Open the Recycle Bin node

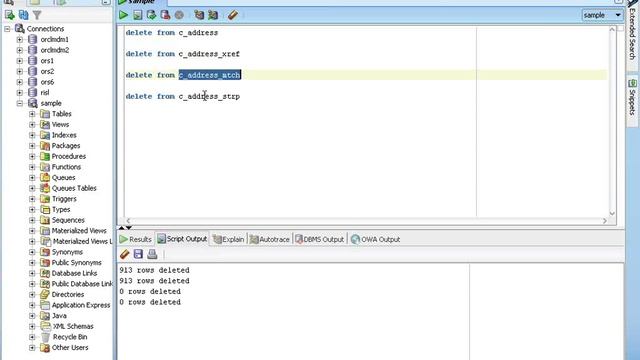[70, 337]
